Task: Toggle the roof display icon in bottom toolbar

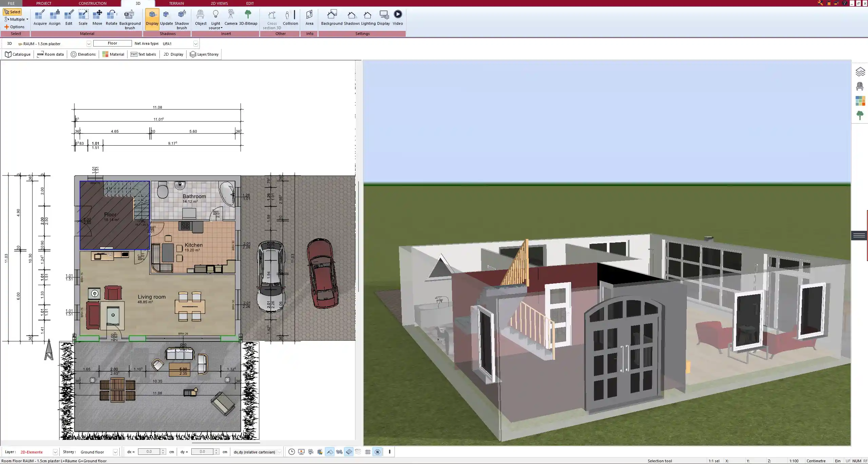Action: coord(329,452)
